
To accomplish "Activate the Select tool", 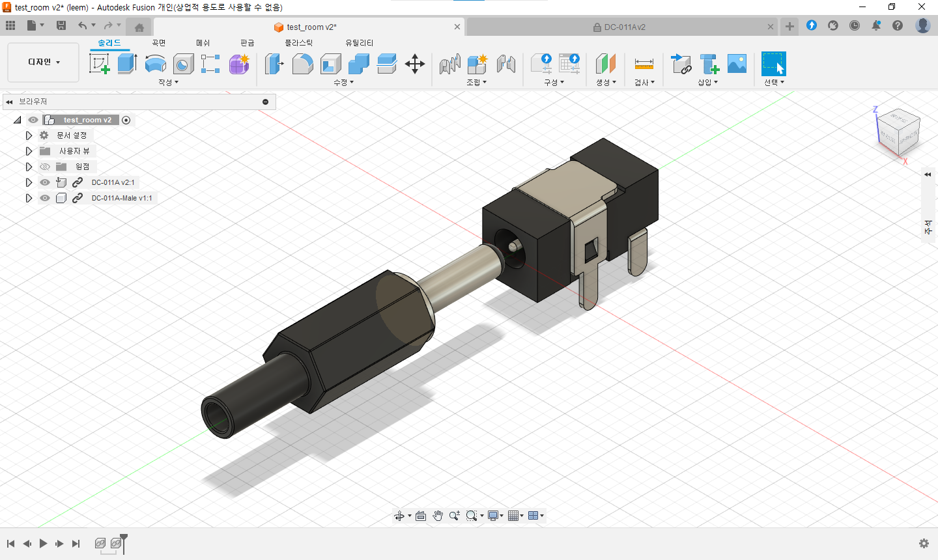I will [x=774, y=64].
